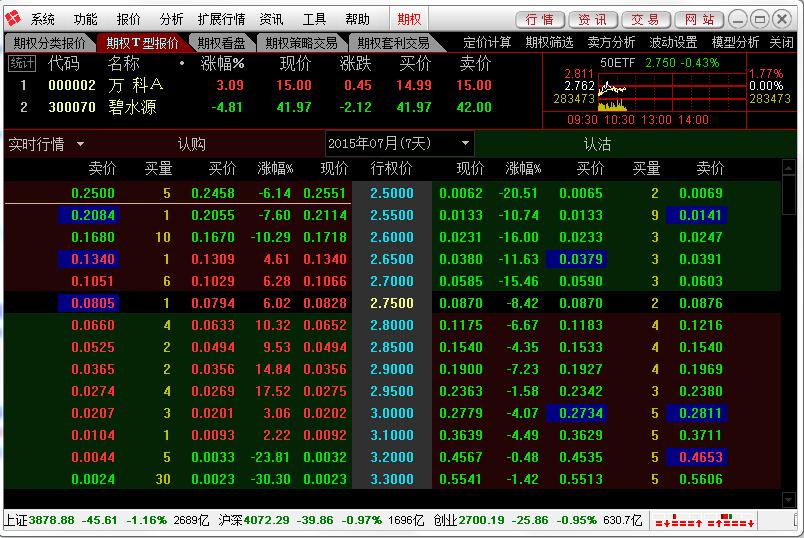Click the red market-breadth indicator in status bar

click(x=677, y=521)
